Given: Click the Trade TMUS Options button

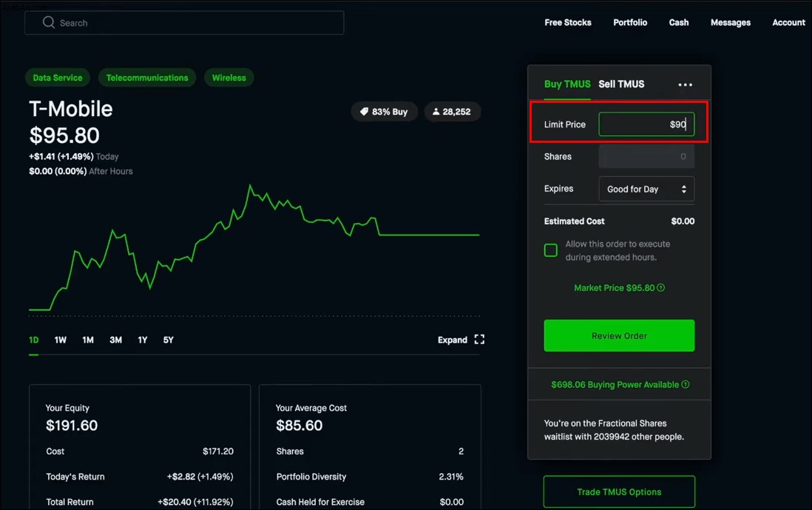Looking at the screenshot, I should pyautogui.click(x=620, y=491).
